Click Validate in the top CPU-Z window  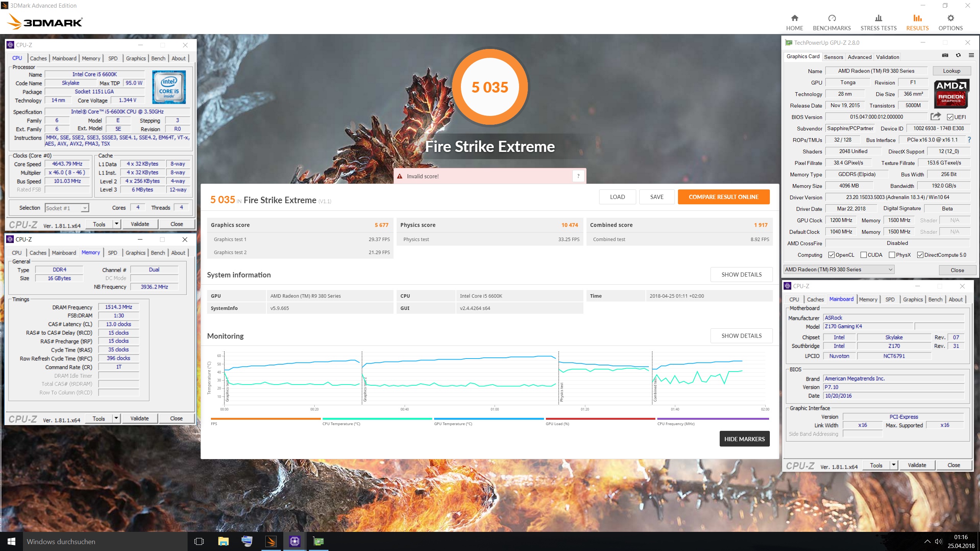(140, 224)
